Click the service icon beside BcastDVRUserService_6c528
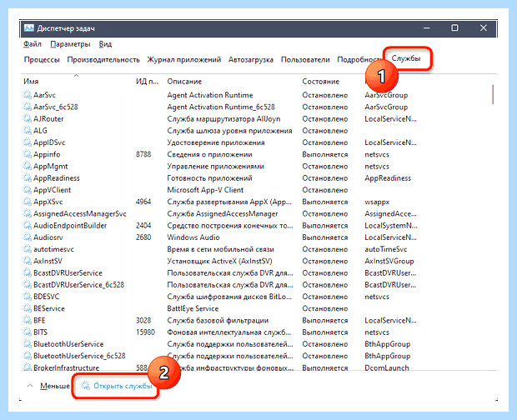This screenshot has width=517, height=420. click(28, 285)
